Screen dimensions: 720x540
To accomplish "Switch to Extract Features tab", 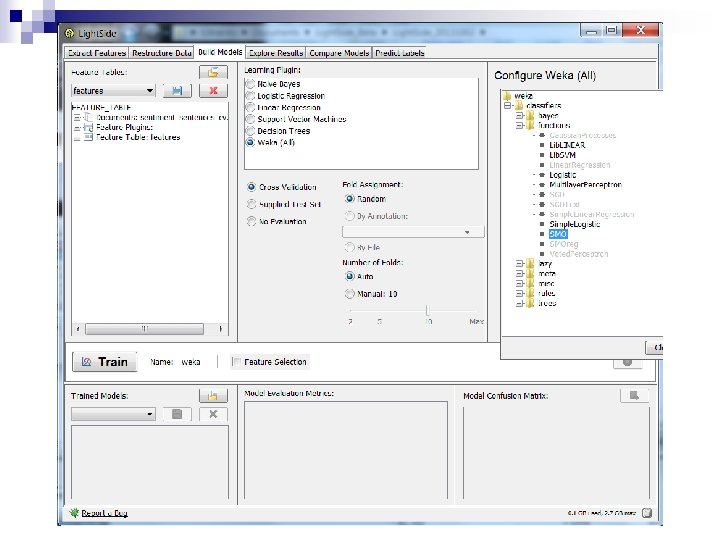I will point(96,53).
